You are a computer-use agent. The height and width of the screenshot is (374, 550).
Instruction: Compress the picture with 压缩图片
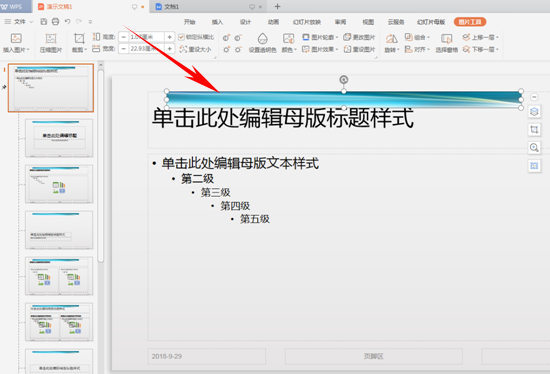point(51,43)
